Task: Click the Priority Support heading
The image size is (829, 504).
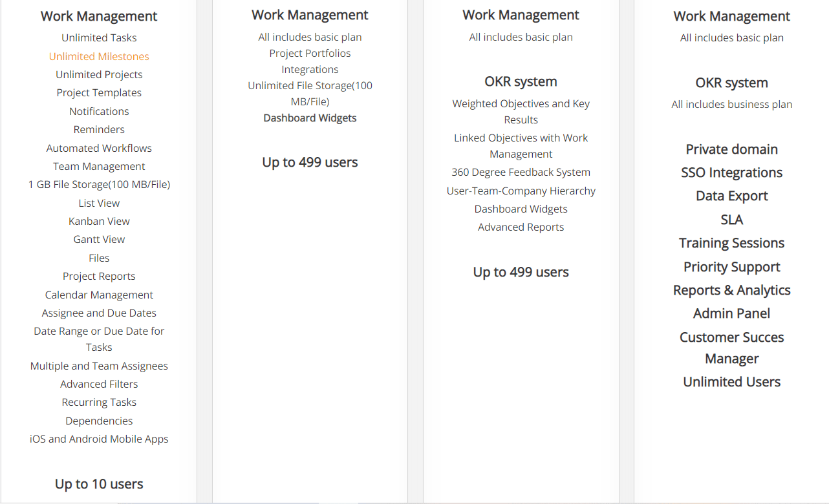Action: pos(731,267)
